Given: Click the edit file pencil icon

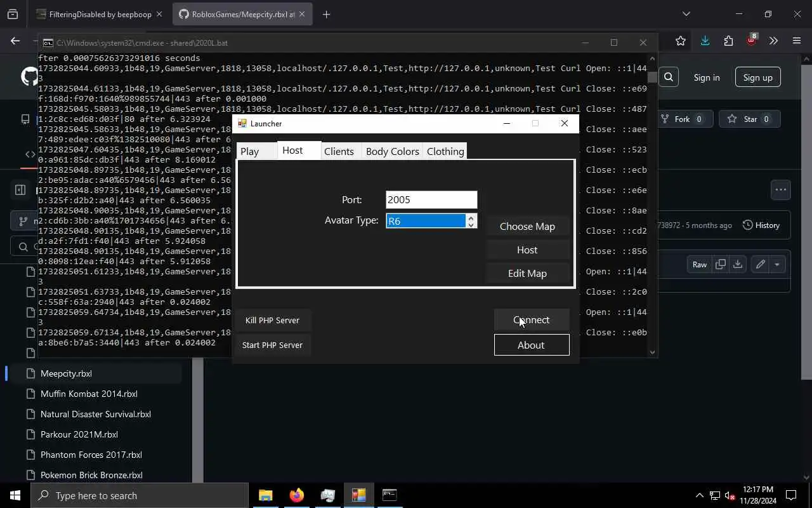Looking at the screenshot, I should pyautogui.click(x=760, y=264).
